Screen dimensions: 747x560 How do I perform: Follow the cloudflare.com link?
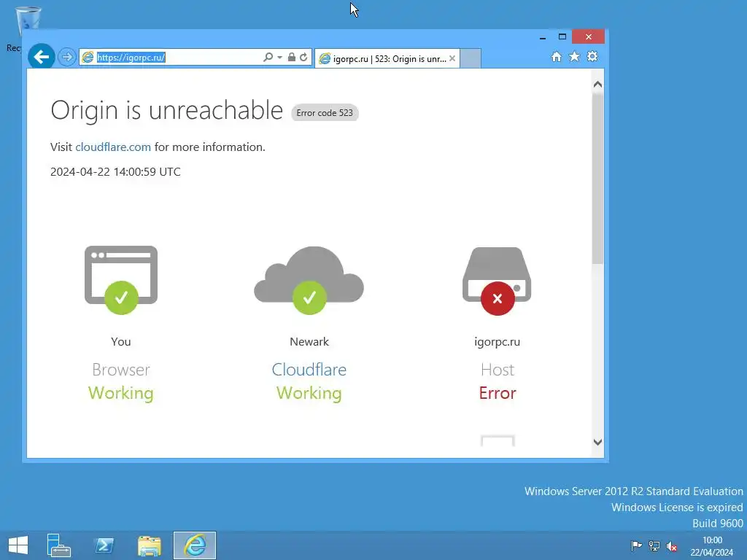point(113,147)
